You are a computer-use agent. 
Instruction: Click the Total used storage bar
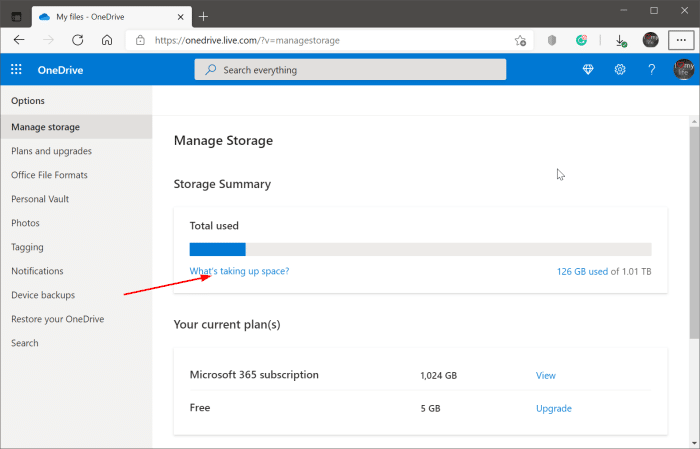coord(421,249)
